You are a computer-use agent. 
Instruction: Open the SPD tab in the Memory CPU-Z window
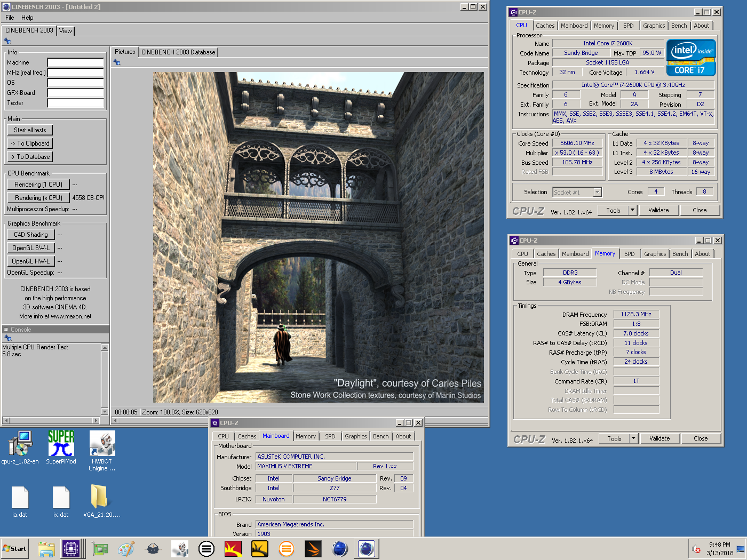click(630, 254)
